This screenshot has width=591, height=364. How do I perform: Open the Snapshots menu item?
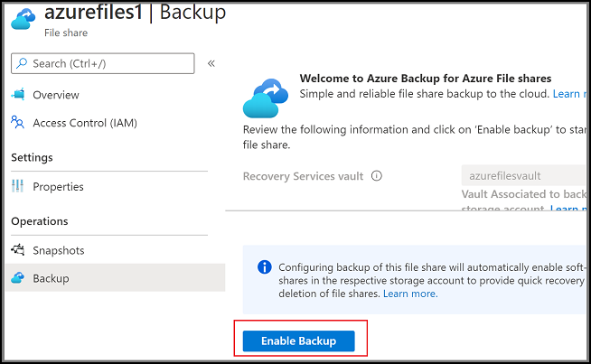pos(59,250)
